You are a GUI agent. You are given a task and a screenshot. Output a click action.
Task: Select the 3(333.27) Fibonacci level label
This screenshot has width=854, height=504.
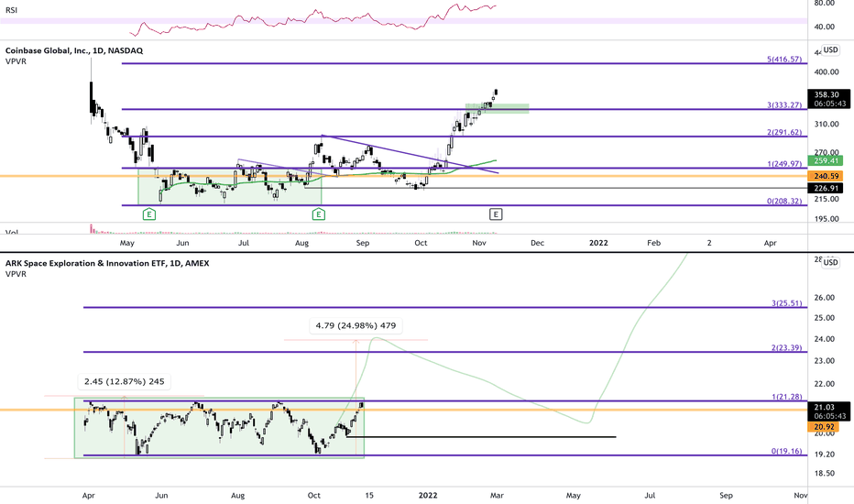(x=784, y=104)
